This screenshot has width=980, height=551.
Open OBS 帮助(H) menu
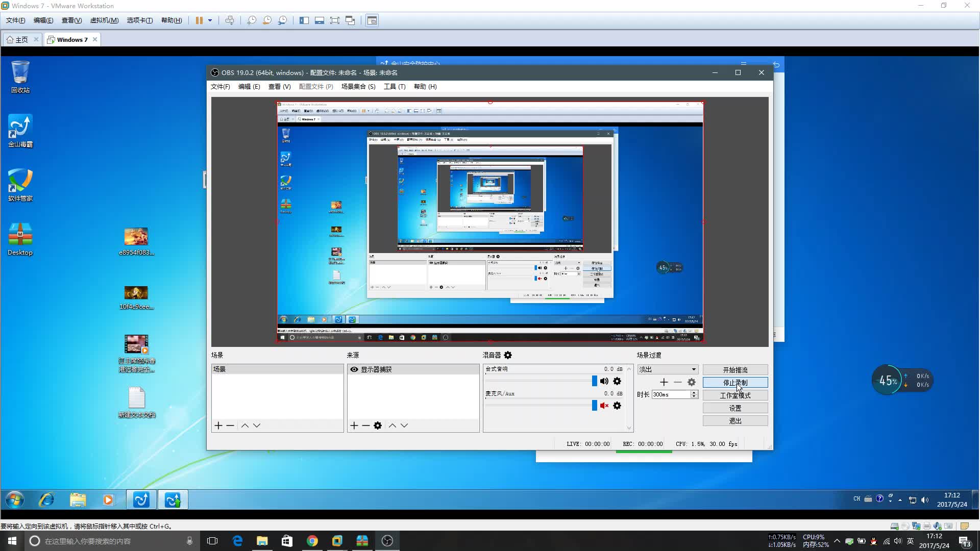[x=425, y=86]
